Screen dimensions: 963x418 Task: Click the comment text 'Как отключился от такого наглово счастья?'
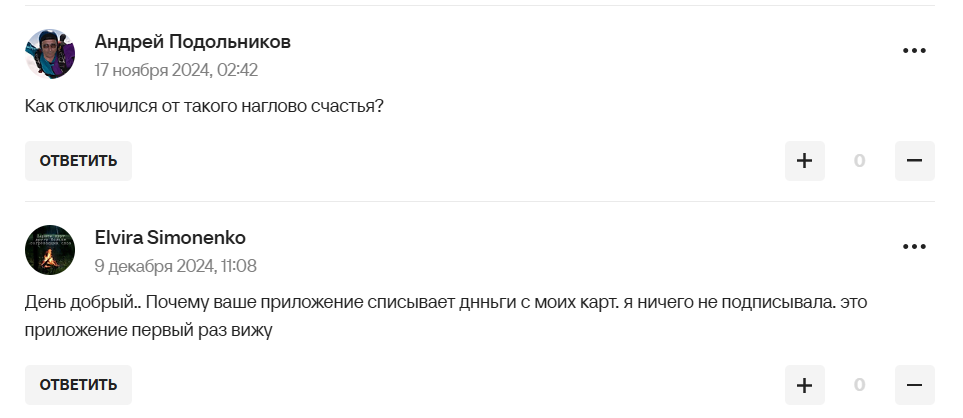(204, 106)
